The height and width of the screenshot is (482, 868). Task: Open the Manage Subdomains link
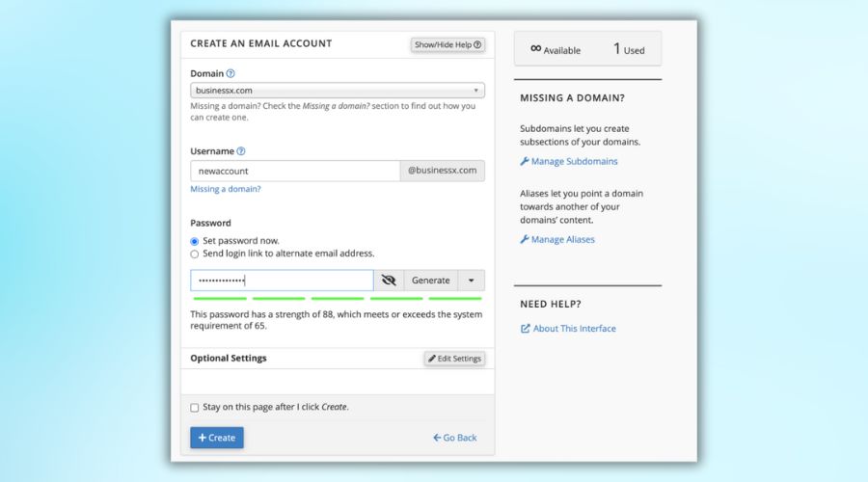(x=574, y=161)
